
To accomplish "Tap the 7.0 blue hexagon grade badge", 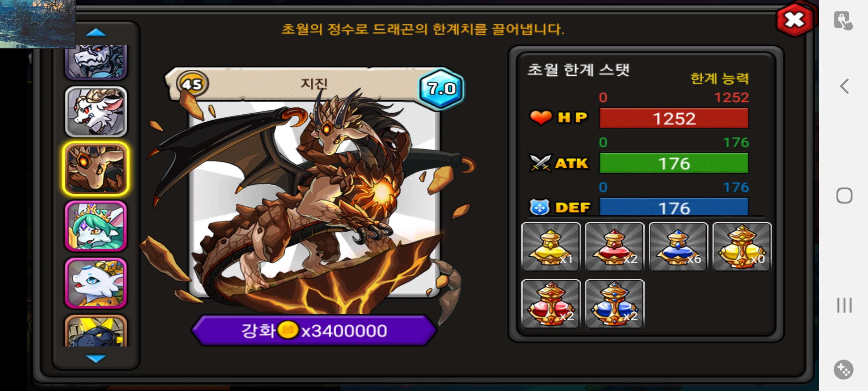I will pyautogui.click(x=441, y=89).
